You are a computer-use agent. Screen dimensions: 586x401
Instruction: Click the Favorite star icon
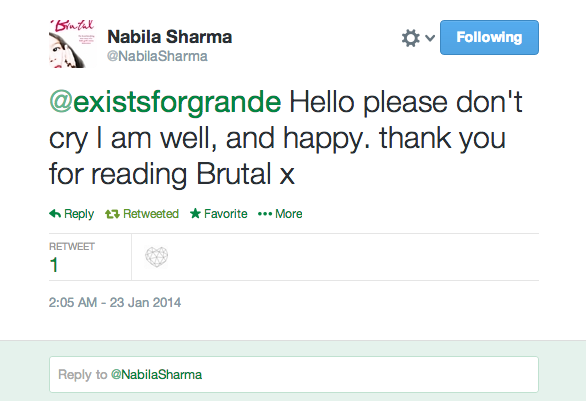pos(195,213)
